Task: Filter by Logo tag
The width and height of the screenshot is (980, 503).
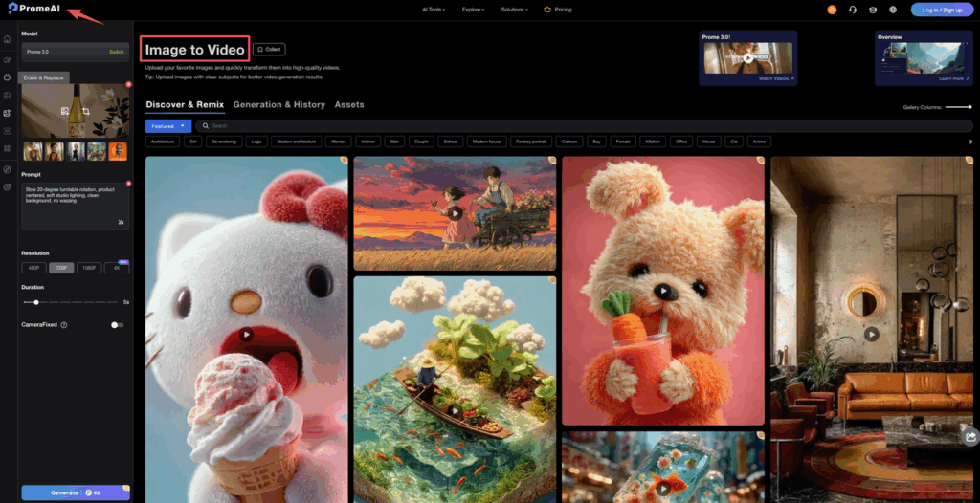Action: coord(256,142)
